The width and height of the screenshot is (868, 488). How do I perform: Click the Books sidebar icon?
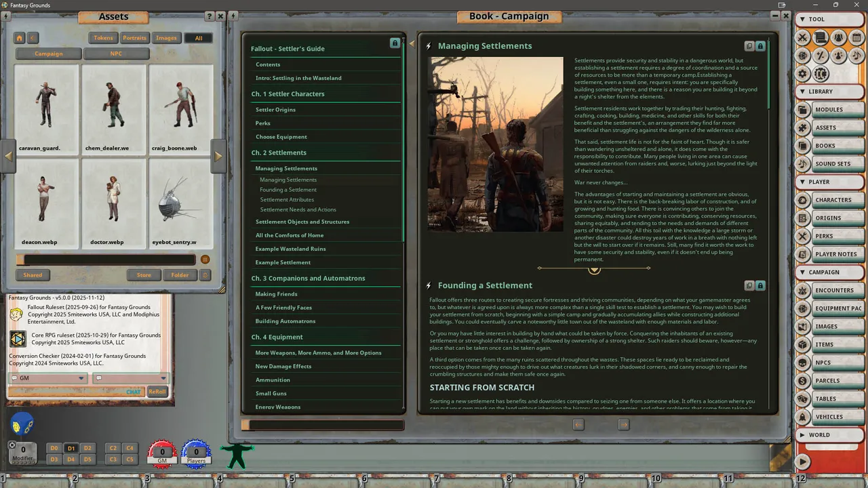(803, 146)
